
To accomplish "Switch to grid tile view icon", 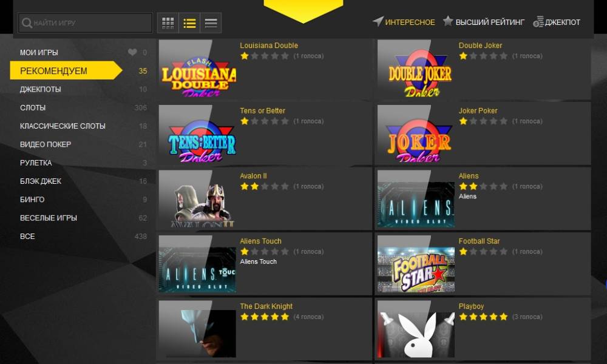I will 168,23.
